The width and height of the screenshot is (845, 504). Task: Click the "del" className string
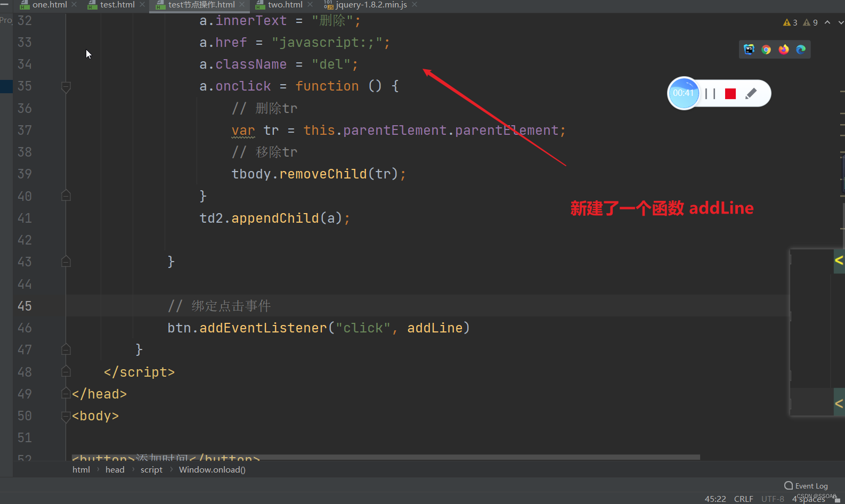pyautogui.click(x=331, y=64)
